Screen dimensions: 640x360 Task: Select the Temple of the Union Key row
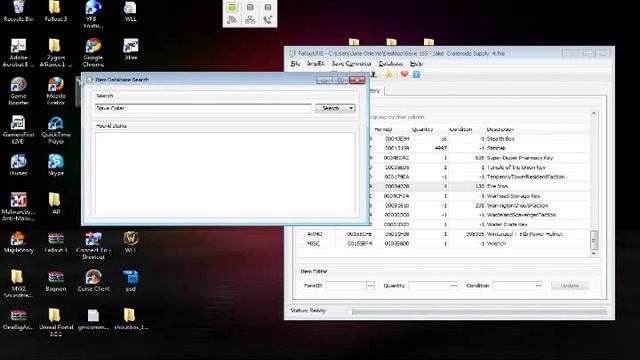tap(480, 167)
